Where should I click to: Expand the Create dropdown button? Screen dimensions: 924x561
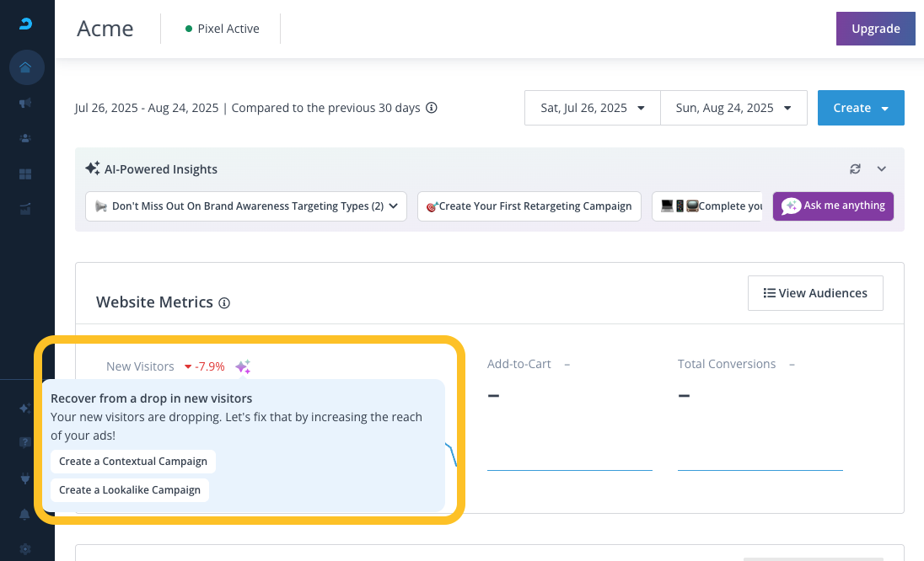pos(861,108)
